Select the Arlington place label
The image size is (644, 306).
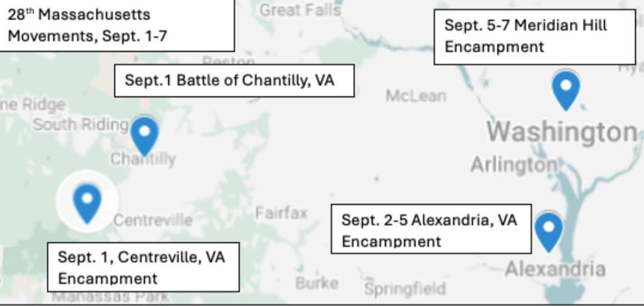(514, 165)
